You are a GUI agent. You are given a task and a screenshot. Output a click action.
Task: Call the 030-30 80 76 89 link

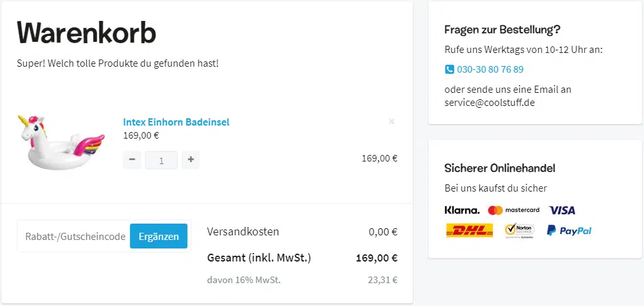(490, 69)
